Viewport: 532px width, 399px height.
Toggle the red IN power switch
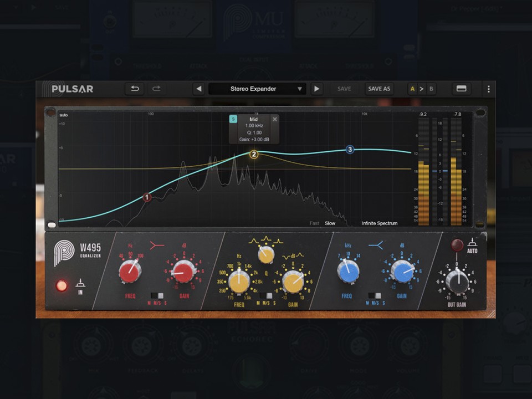point(62,286)
